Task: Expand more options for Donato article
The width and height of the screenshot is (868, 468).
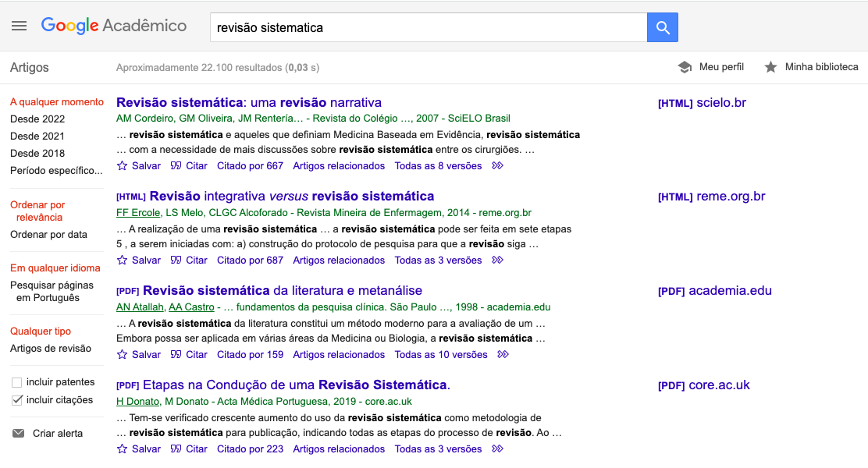Action: [x=498, y=448]
